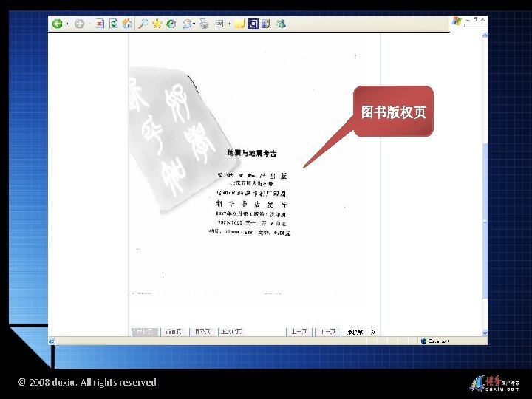Screen dimensions: 532x399
Task: Click the Research books toolbar icon
Action: point(266,24)
